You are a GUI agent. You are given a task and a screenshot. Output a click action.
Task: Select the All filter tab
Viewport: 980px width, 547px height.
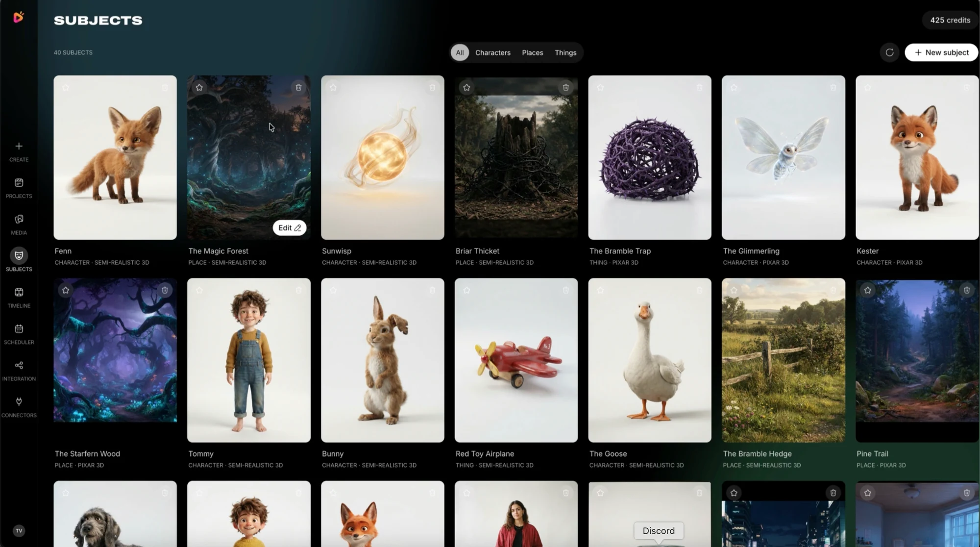(x=460, y=52)
